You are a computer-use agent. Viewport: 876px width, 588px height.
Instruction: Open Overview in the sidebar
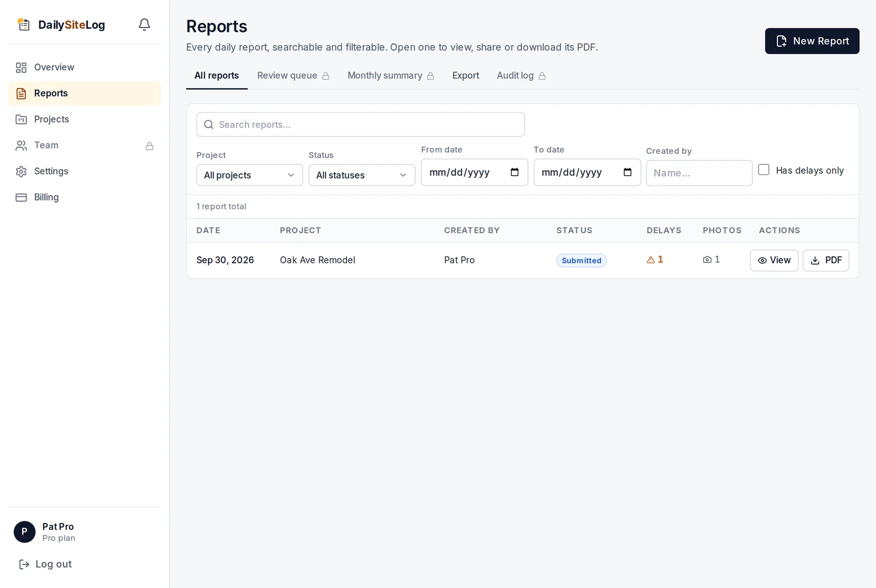84,68
